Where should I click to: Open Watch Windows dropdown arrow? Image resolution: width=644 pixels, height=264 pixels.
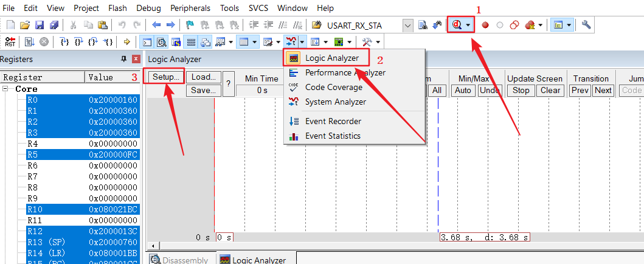(231, 42)
